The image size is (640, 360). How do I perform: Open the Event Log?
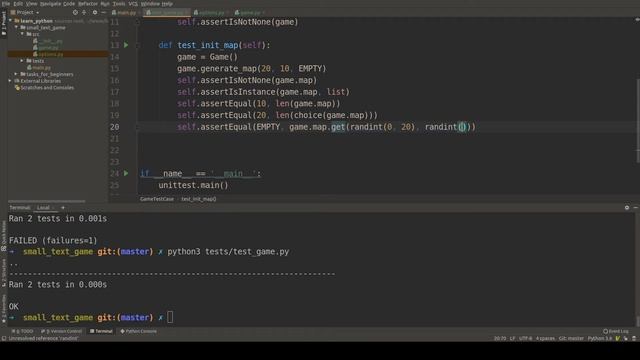coord(616,331)
